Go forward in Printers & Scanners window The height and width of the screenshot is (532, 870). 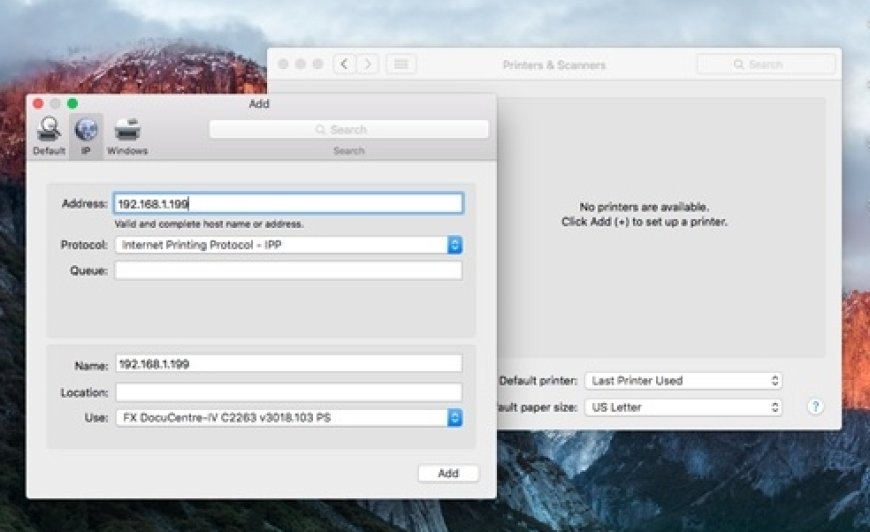(367, 64)
